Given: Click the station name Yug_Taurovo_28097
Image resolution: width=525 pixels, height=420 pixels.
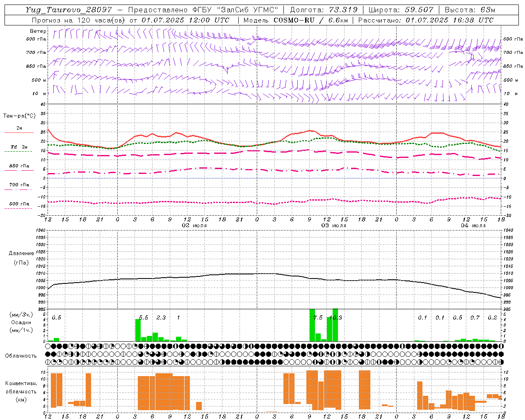Looking at the screenshot, I should [68, 10].
